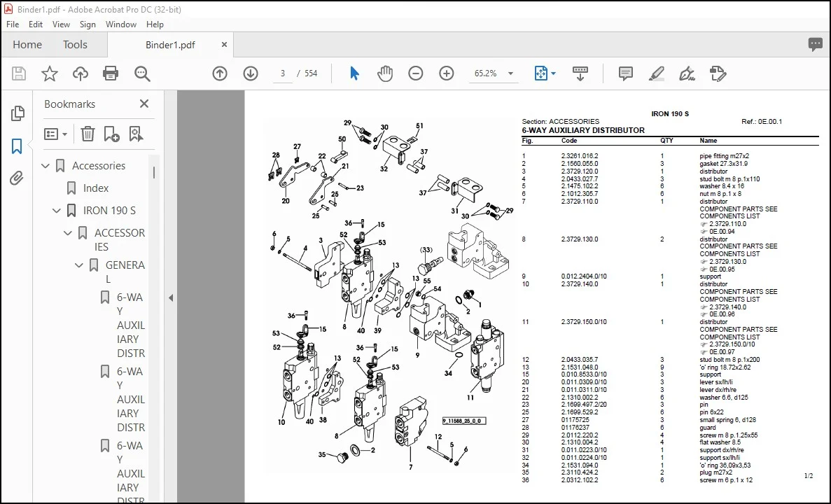Add a comment sticky note
The image size is (831, 504).
tap(626, 73)
